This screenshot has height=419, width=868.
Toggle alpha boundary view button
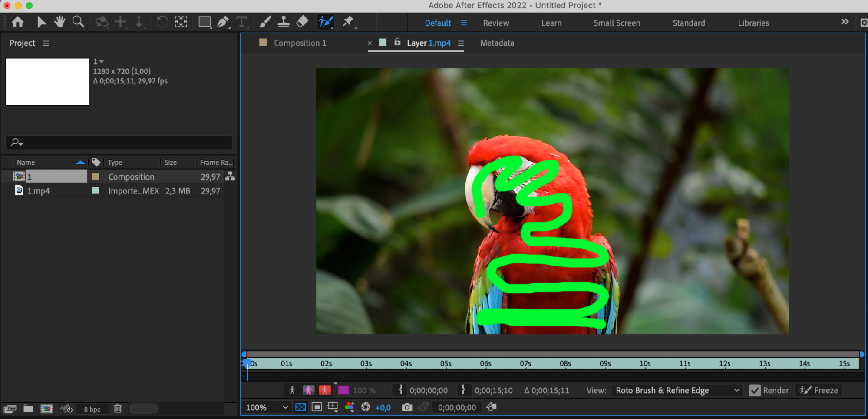[x=308, y=390]
